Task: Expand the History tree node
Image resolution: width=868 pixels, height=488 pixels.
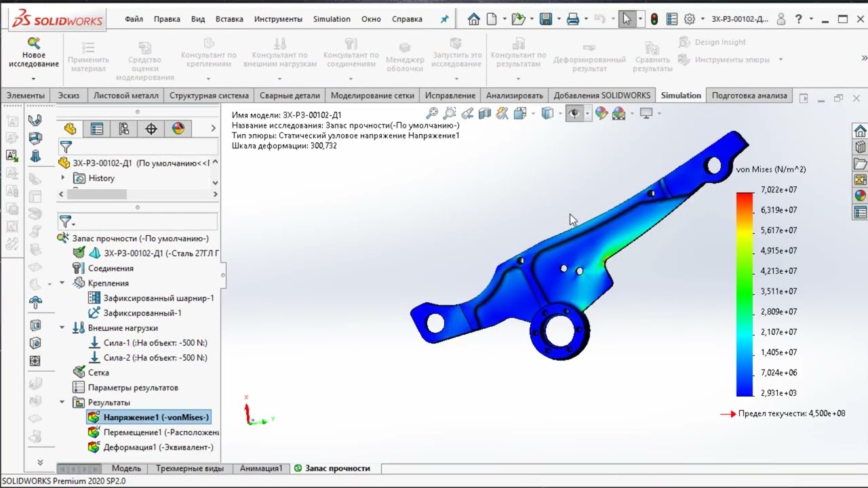Action: click(x=63, y=178)
